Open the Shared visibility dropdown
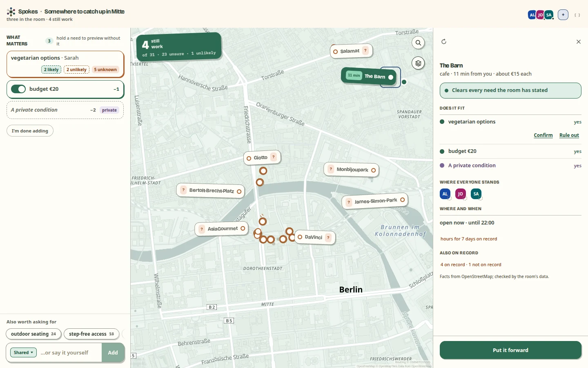This screenshot has width=588, height=368. pos(23,352)
